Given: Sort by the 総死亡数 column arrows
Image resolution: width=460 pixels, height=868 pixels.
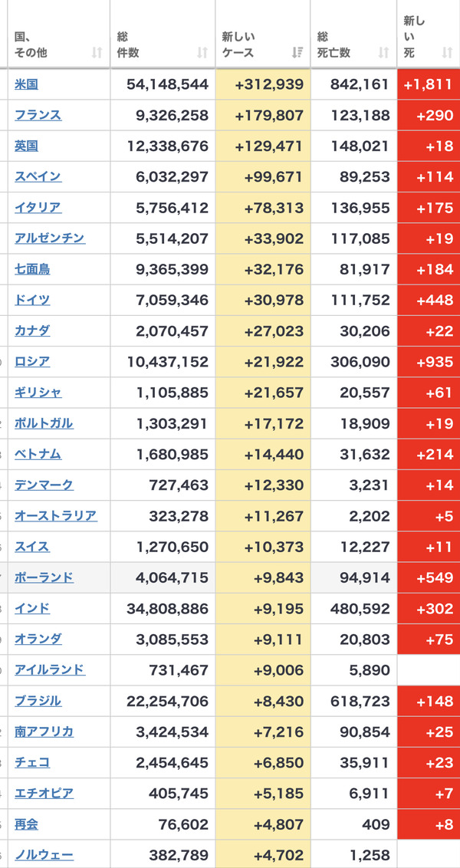Looking at the screenshot, I should coord(383,53).
